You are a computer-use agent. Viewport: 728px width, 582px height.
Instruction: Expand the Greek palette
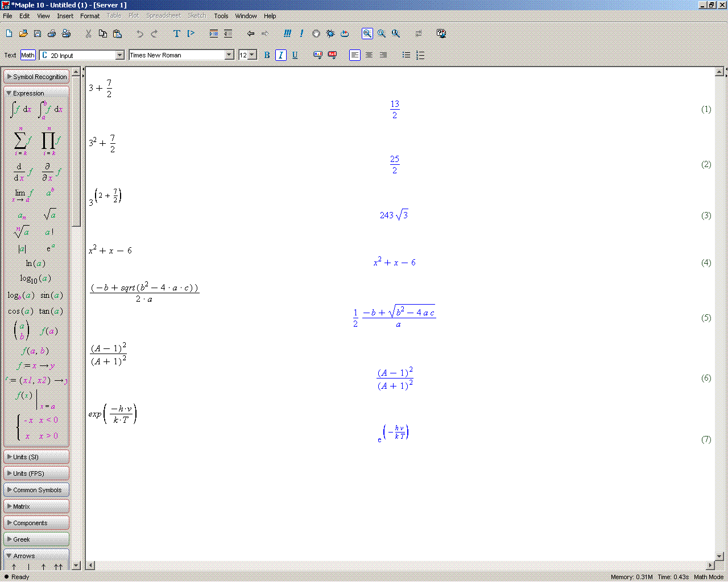point(36,539)
